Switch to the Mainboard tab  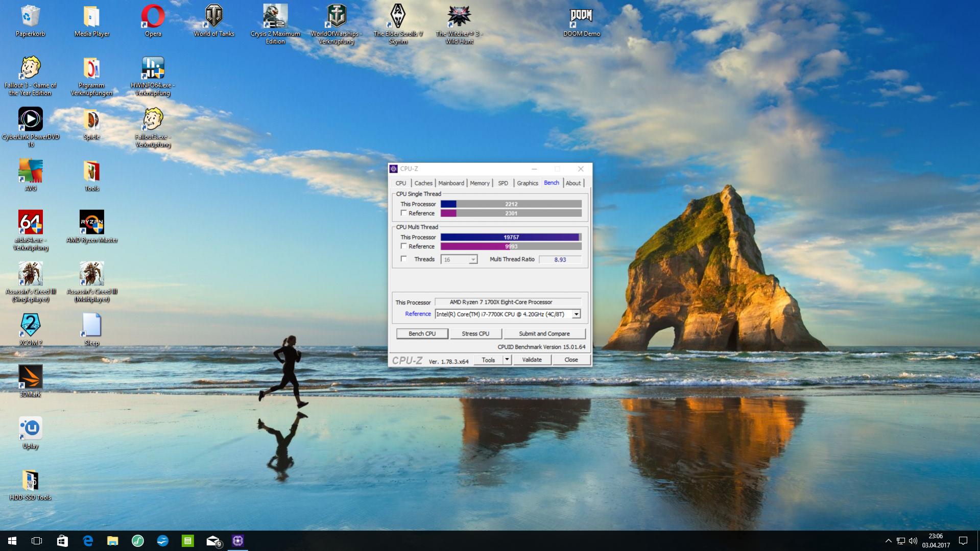click(x=451, y=183)
